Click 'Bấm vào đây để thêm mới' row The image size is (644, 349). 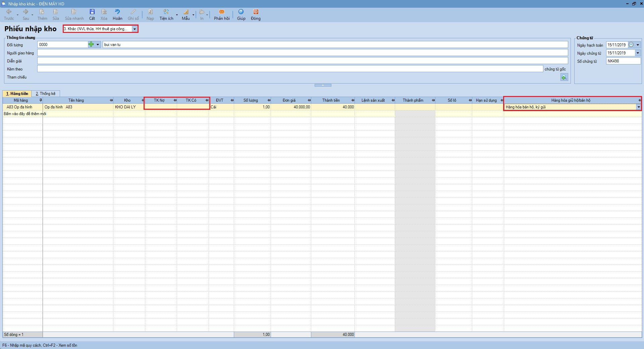coord(25,114)
